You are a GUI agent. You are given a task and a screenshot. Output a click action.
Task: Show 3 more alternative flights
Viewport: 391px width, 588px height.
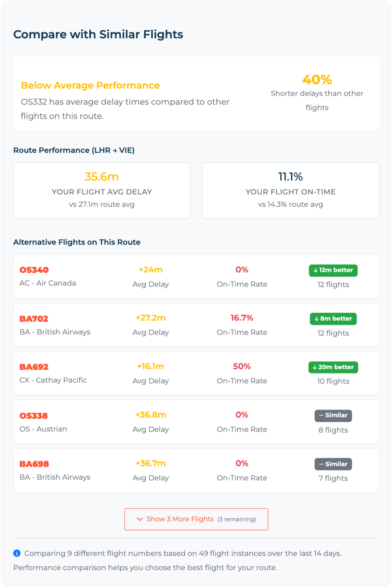[196, 519]
